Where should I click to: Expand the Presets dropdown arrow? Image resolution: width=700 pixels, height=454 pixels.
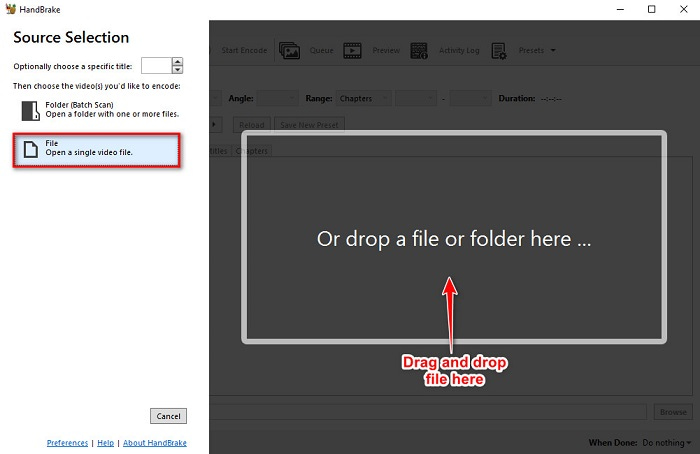[x=553, y=50]
